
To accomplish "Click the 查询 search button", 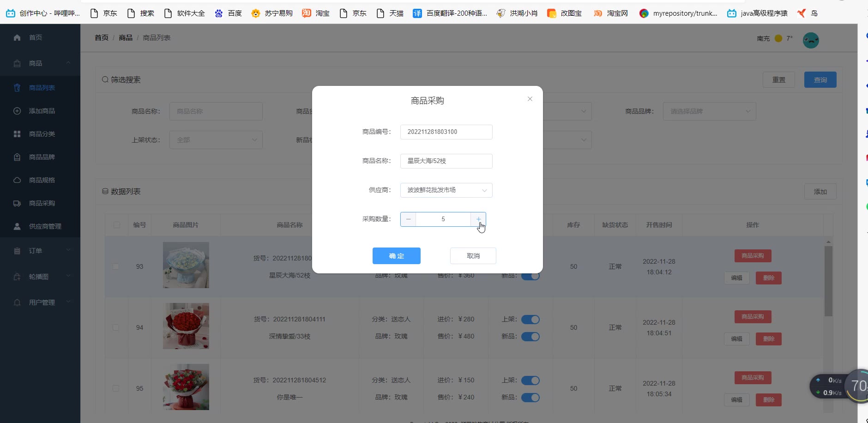I will point(820,80).
